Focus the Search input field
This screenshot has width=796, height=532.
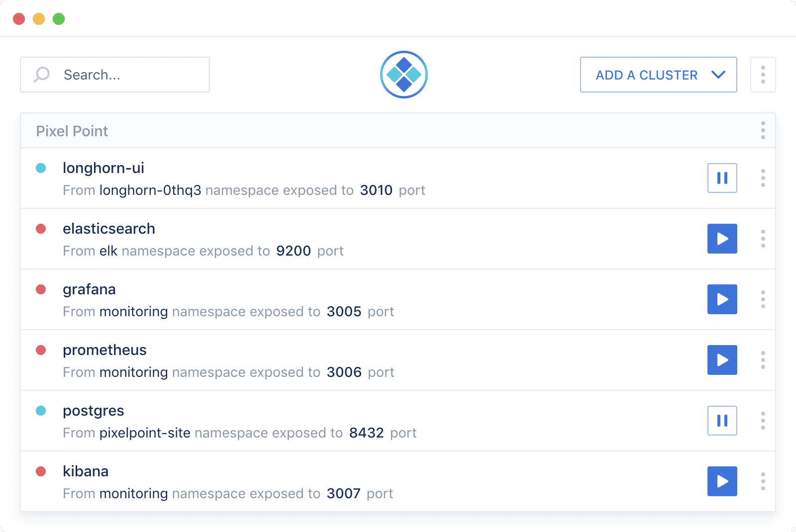click(x=124, y=75)
